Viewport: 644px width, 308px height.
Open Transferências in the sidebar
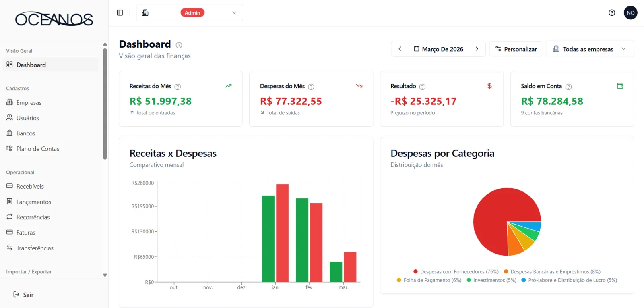point(51,248)
